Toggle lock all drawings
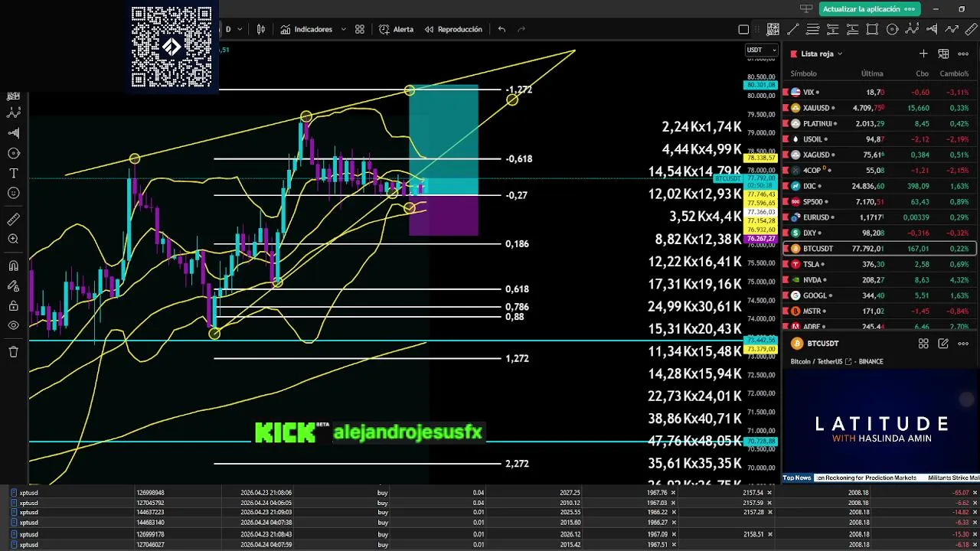The image size is (980, 551). tap(13, 306)
